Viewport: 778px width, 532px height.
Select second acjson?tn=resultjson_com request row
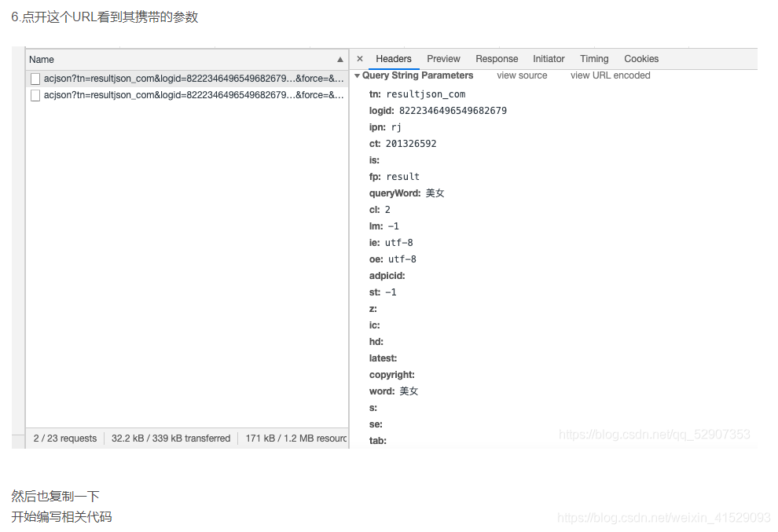[x=187, y=95]
